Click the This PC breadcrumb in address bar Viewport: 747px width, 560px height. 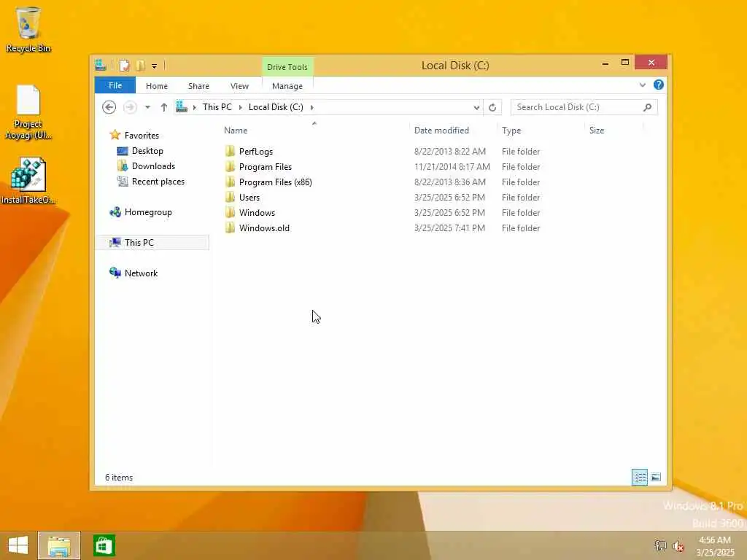tap(217, 107)
